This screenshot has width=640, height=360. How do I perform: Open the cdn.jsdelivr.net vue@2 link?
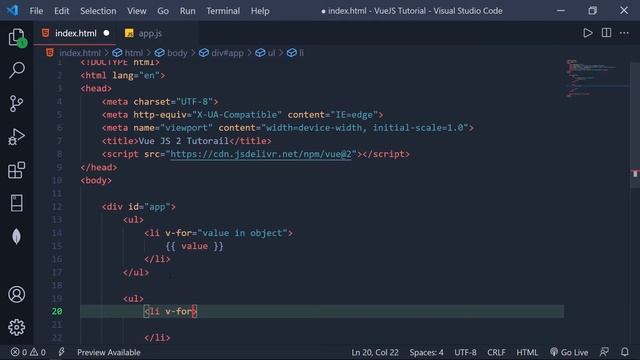pos(261,154)
